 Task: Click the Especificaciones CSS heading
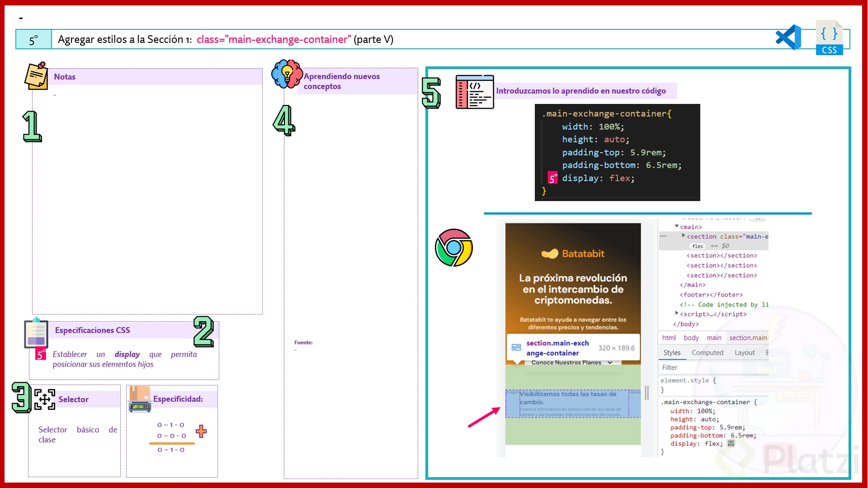point(92,330)
